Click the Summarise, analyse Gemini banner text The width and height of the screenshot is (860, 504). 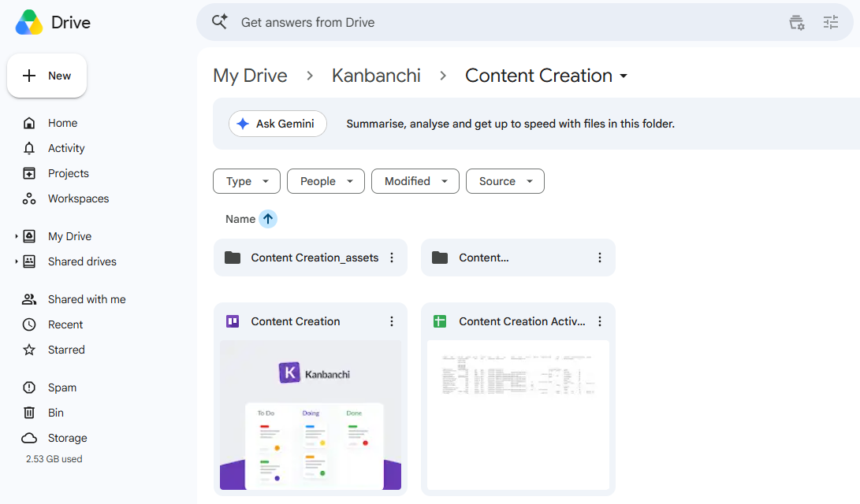pyautogui.click(x=510, y=124)
